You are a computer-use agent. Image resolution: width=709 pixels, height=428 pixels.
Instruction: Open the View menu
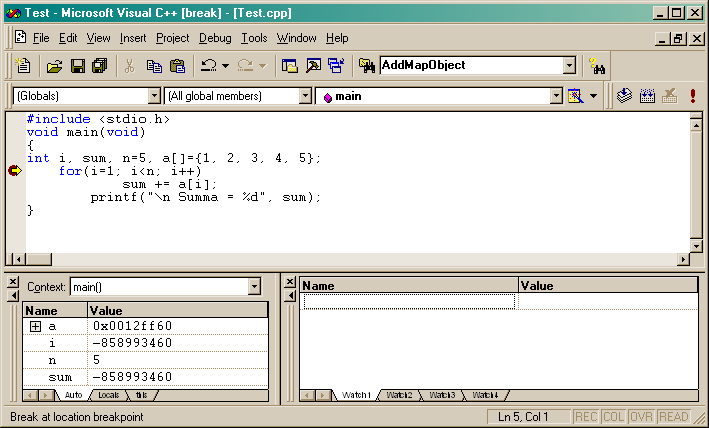[98, 38]
